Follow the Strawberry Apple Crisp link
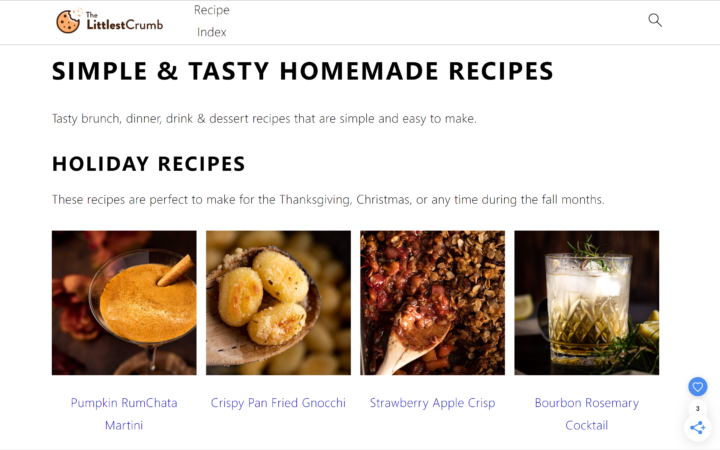 coord(433,403)
